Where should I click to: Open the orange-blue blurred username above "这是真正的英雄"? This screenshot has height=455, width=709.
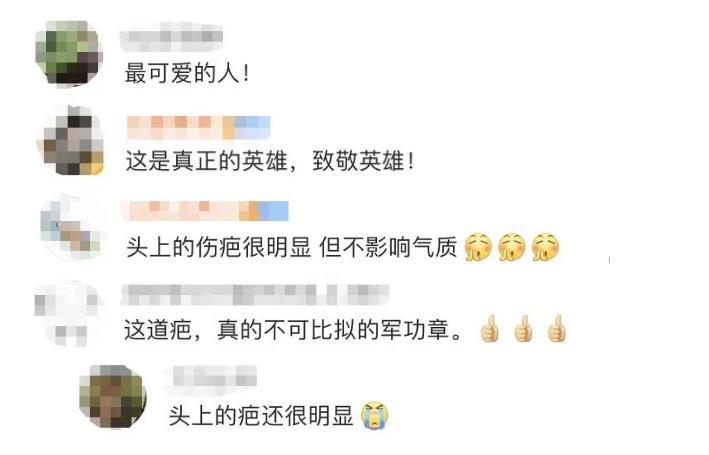pyautogui.click(x=199, y=127)
